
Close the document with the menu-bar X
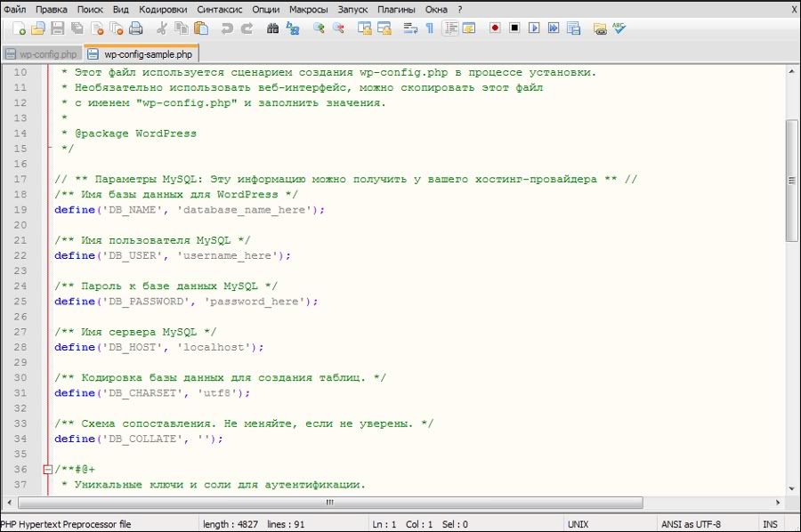coord(793,9)
